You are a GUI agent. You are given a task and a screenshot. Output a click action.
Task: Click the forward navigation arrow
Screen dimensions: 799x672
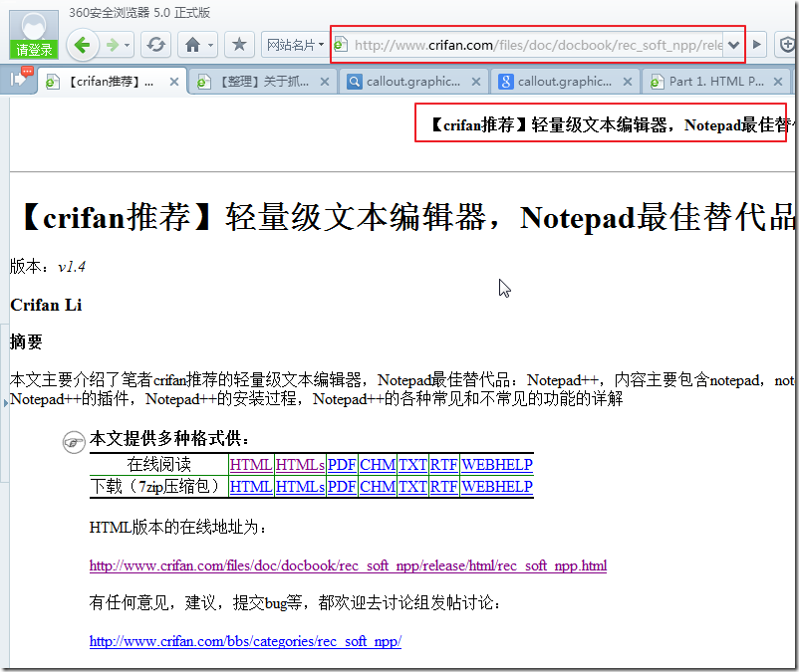113,46
